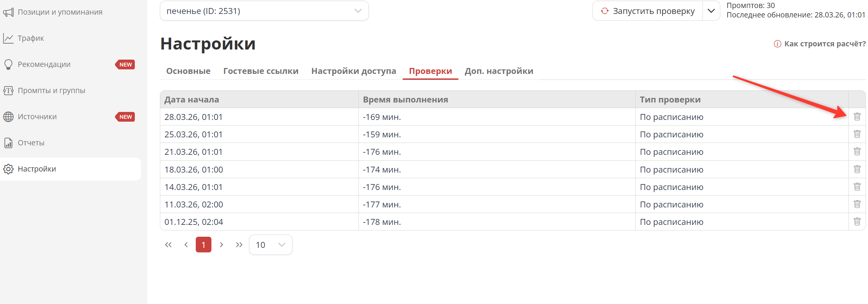868x304 pixels.
Task: Delete the 01.12.25 check entry
Action: [857, 222]
